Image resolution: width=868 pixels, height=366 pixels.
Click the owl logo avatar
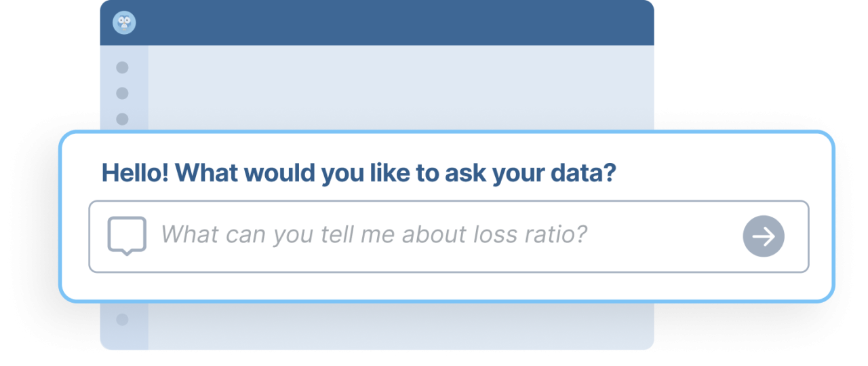[x=124, y=22]
